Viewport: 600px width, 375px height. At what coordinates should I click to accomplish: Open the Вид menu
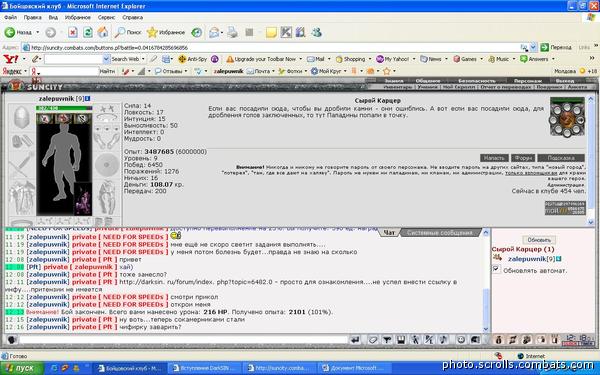[53, 18]
